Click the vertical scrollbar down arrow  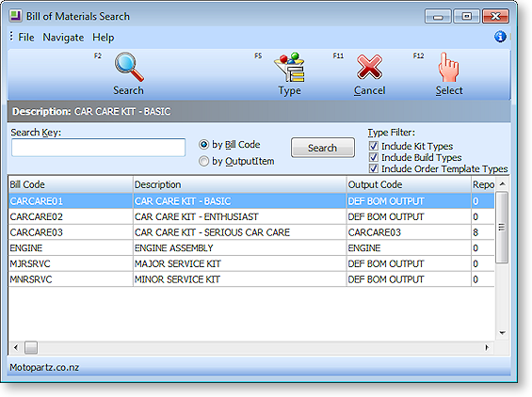click(x=503, y=333)
